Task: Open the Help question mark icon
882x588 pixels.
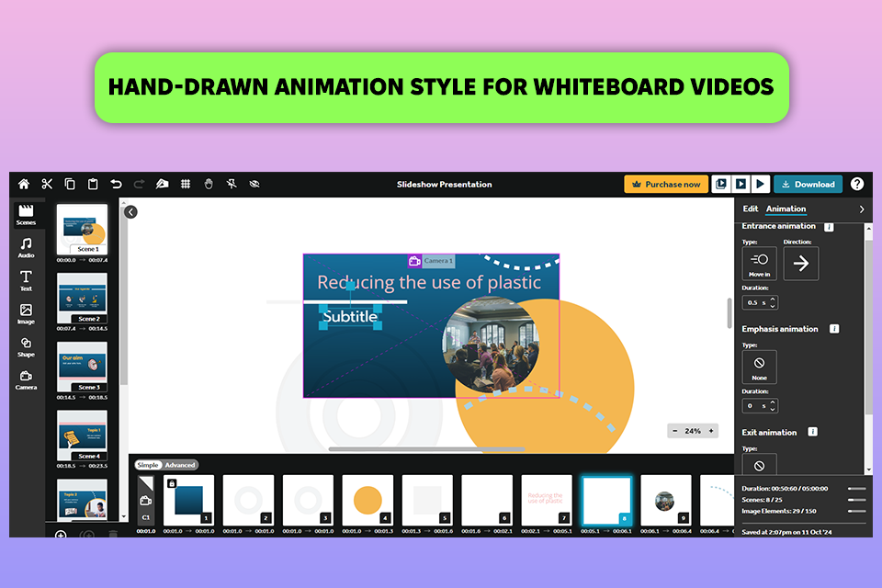Action: 856,184
